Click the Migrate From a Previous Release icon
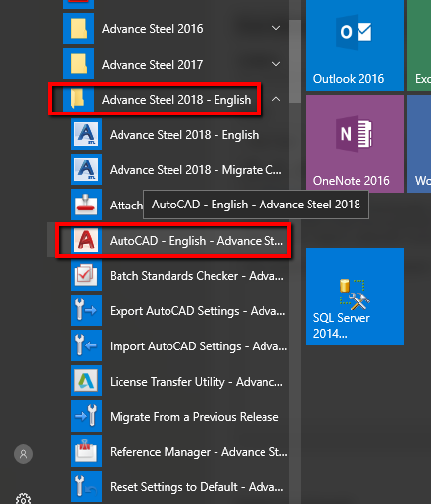 [x=86, y=416]
